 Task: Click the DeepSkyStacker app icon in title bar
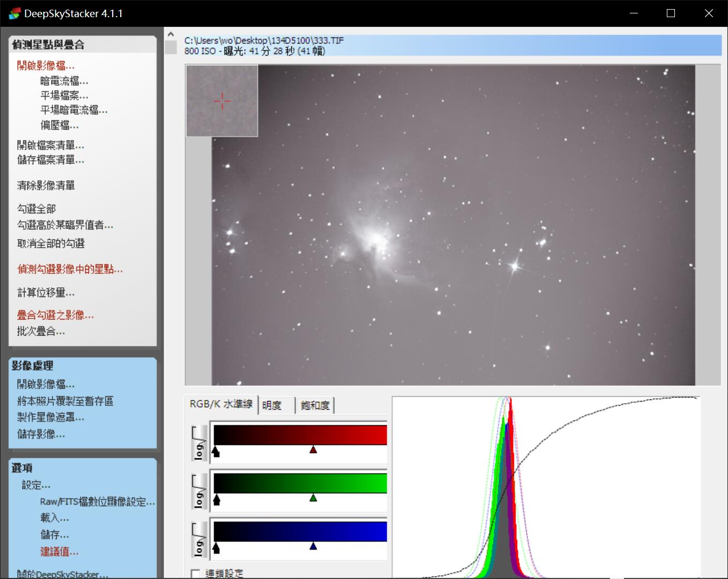[x=14, y=13]
